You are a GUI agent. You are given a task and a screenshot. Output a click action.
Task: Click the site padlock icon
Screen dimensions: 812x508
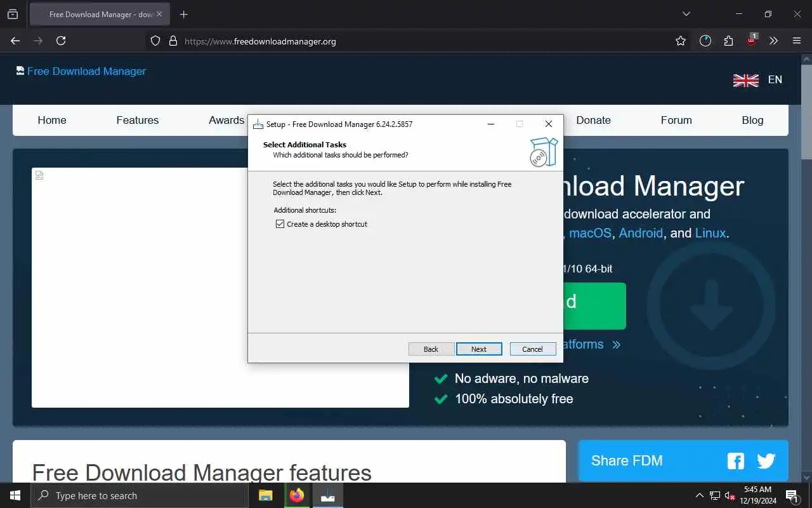click(173, 41)
